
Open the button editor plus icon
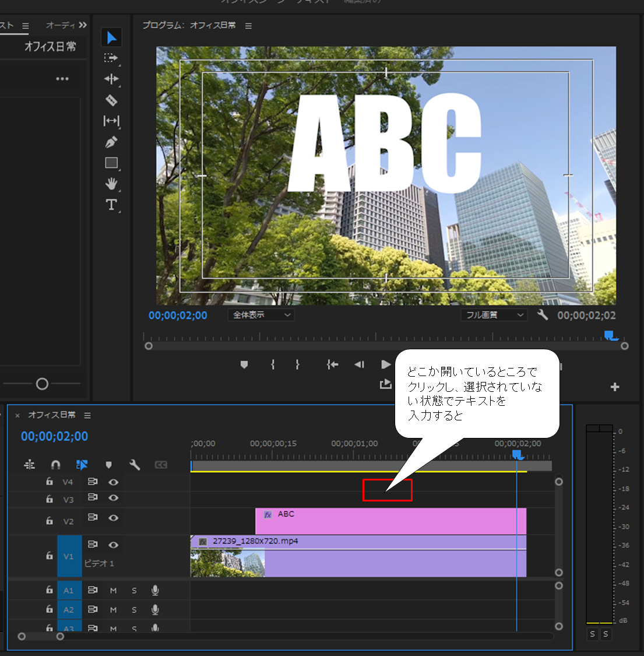614,387
